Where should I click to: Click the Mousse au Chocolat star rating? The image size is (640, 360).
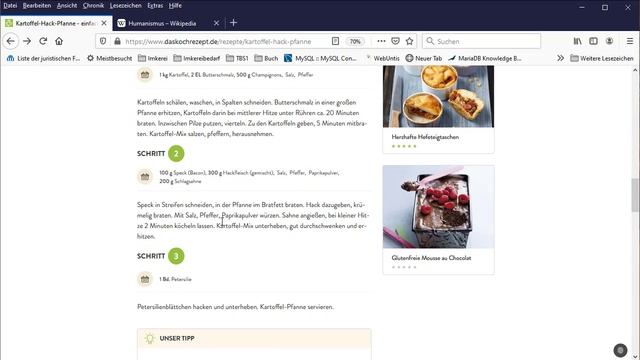click(x=404, y=267)
